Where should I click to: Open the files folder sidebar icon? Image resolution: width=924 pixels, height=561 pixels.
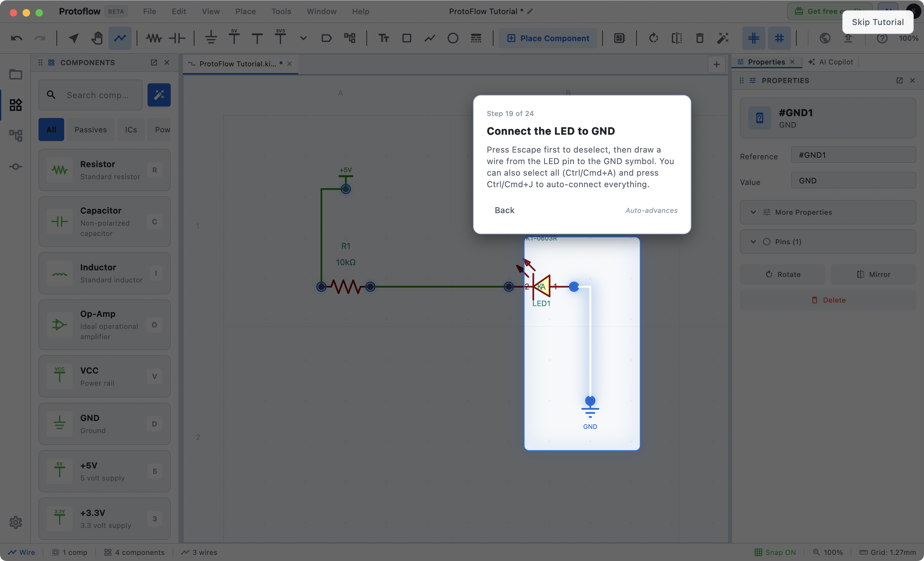(16, 74)
